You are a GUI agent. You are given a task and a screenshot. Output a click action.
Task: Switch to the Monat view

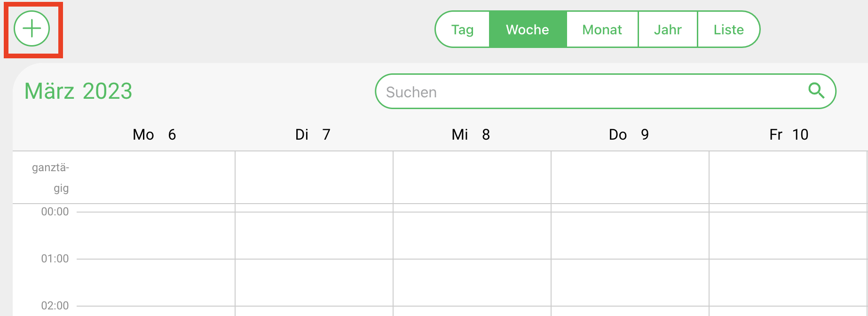[602, 30]
